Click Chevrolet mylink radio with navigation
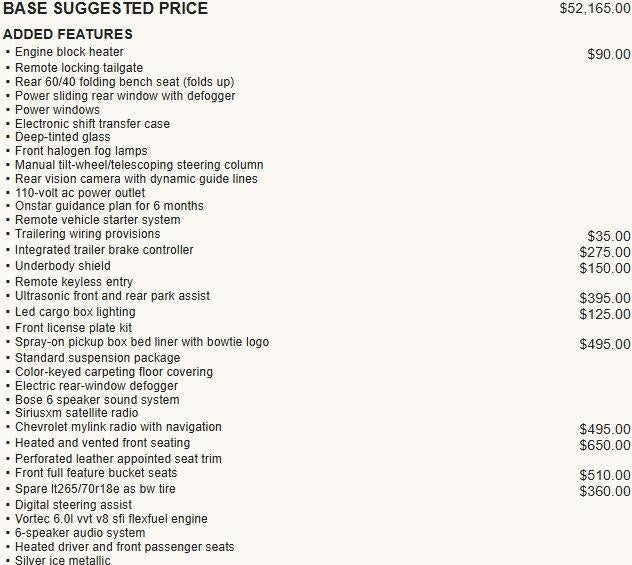This screenshot has width=632, height=565. [118, 427]
